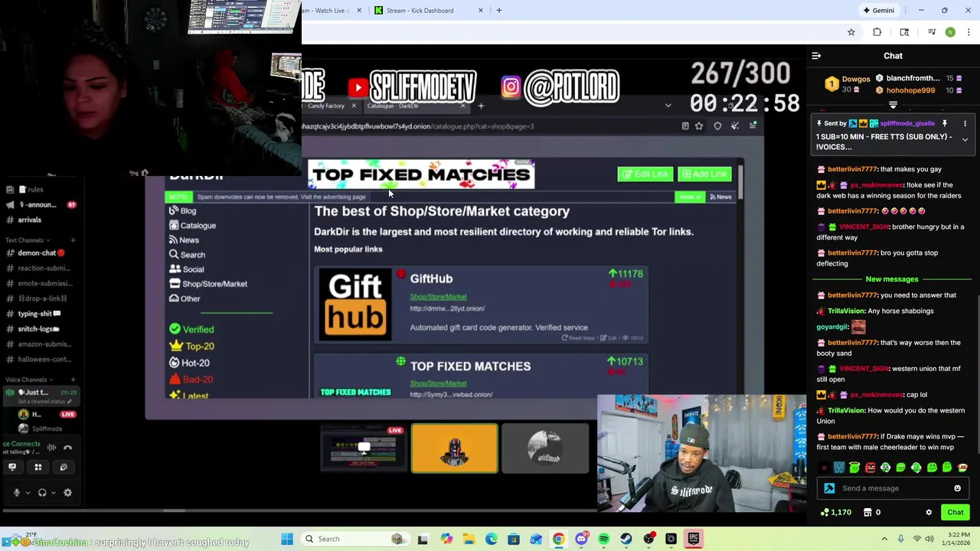Click the Windows Start button
This screenshot has width=980, height=551.
pos(287,539)
